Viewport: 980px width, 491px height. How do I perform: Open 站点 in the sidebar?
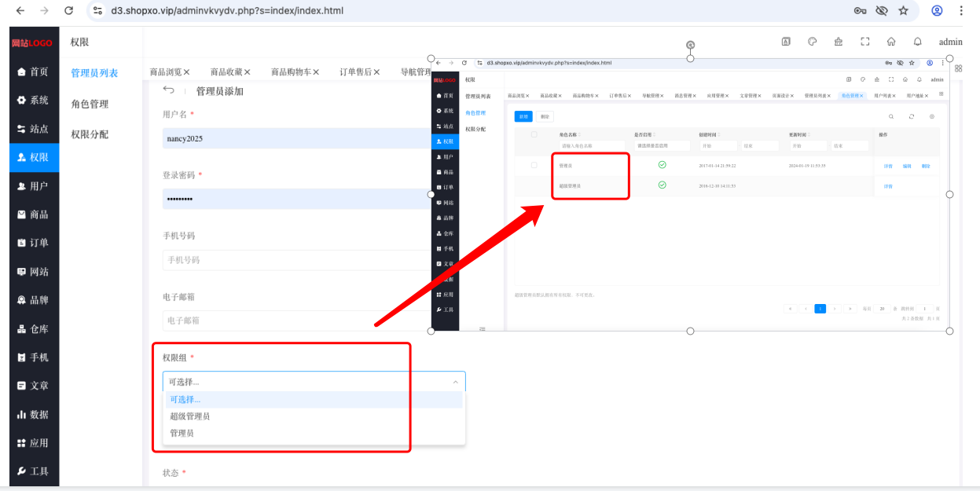[33, 129]
